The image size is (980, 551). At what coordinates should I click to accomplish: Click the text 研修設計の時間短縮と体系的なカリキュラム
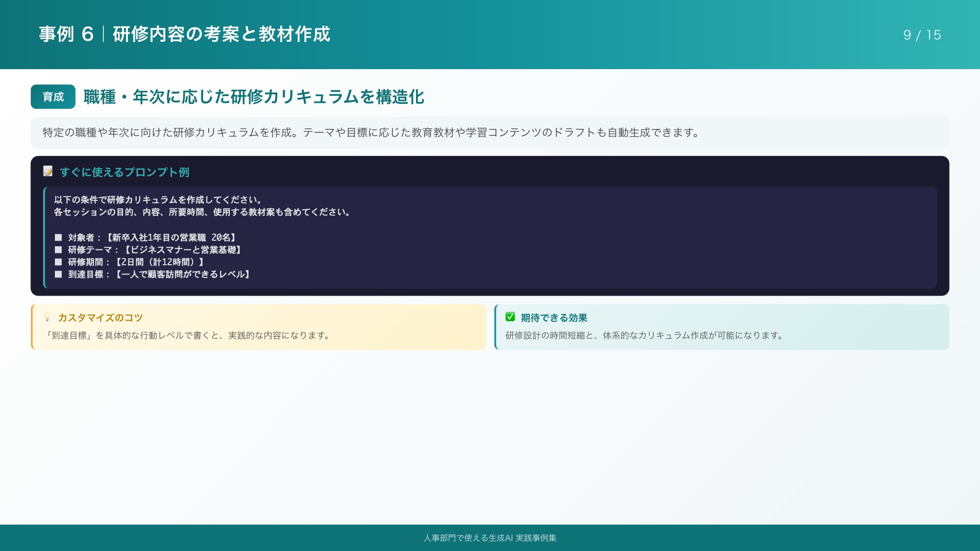[645, 335]
